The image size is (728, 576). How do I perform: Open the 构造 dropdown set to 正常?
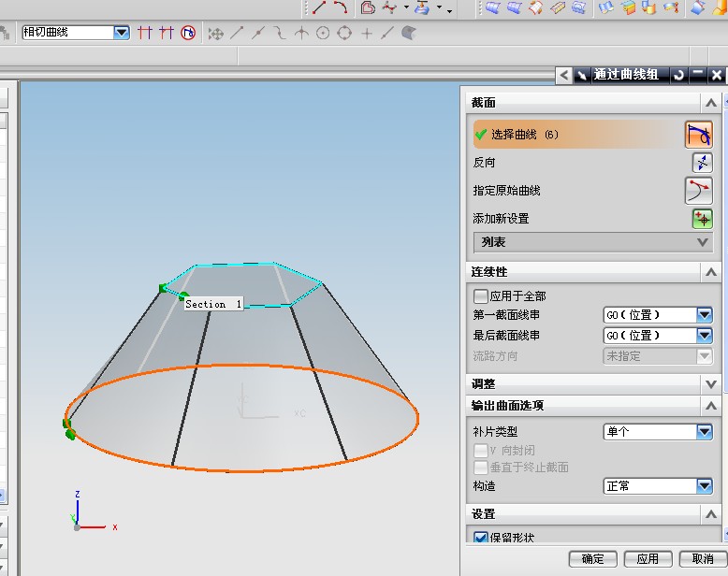tap(705, 486)
